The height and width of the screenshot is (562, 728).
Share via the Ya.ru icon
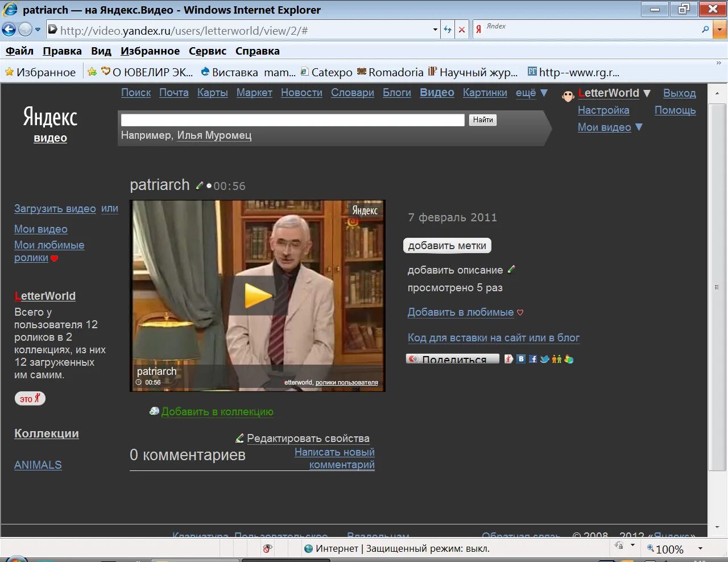(509, 359)
